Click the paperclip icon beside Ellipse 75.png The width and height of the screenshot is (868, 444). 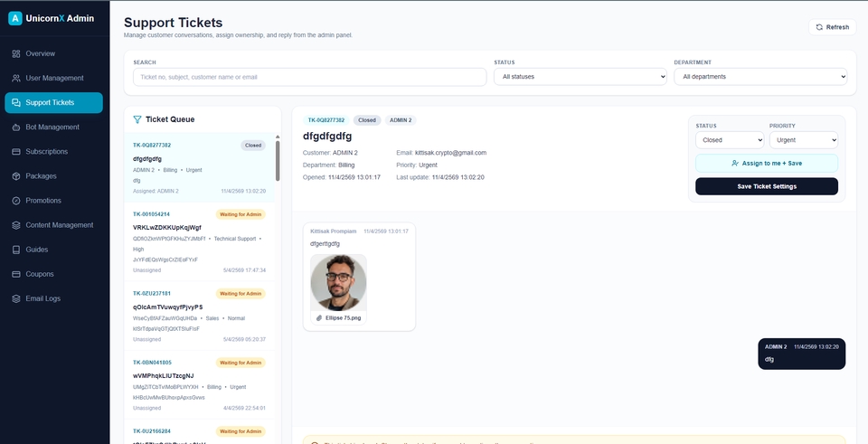pyautogui.click(x=319, y=317)
